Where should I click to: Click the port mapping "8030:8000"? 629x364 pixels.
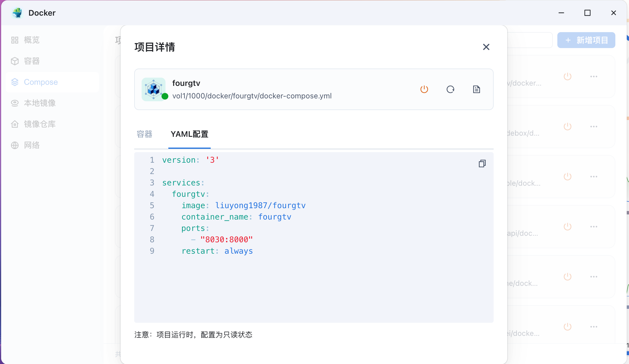coord(226,239)
